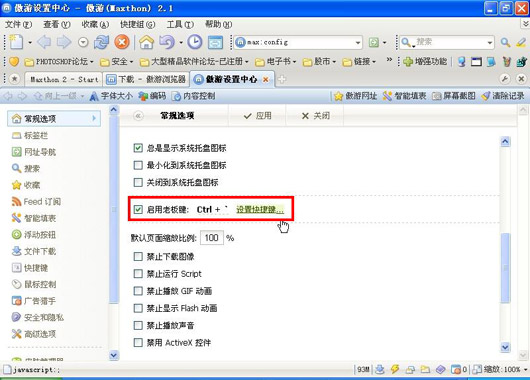Click the highlight pen icon

[x=521, y=42]
